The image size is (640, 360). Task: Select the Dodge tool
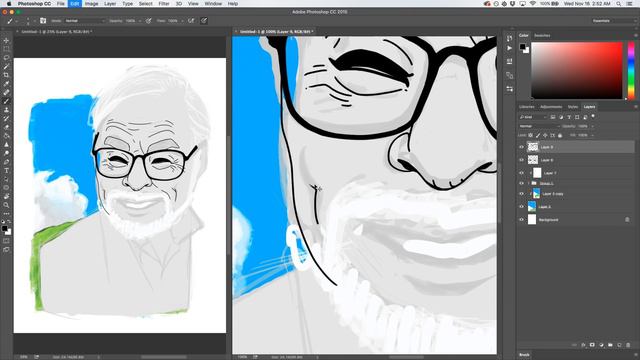coord(6,153)
